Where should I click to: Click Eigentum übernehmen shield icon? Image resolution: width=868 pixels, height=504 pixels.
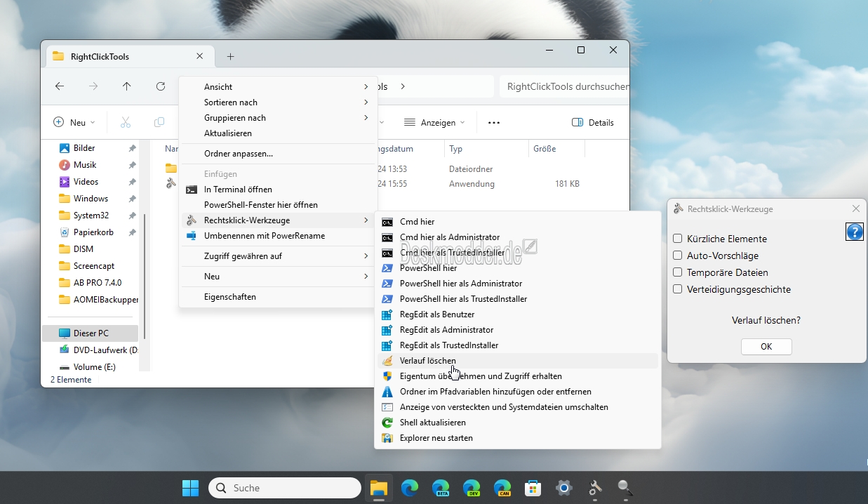[387, 376]
